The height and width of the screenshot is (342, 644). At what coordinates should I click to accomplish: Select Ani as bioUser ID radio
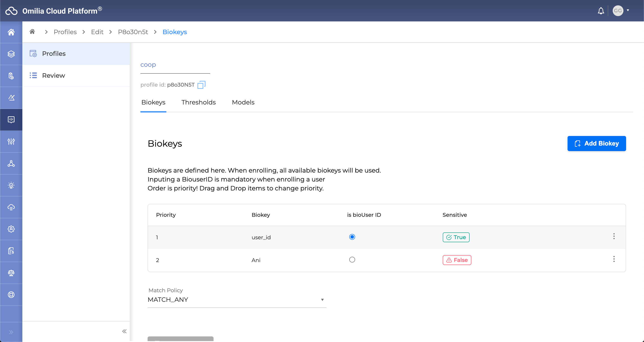[352, 260]
